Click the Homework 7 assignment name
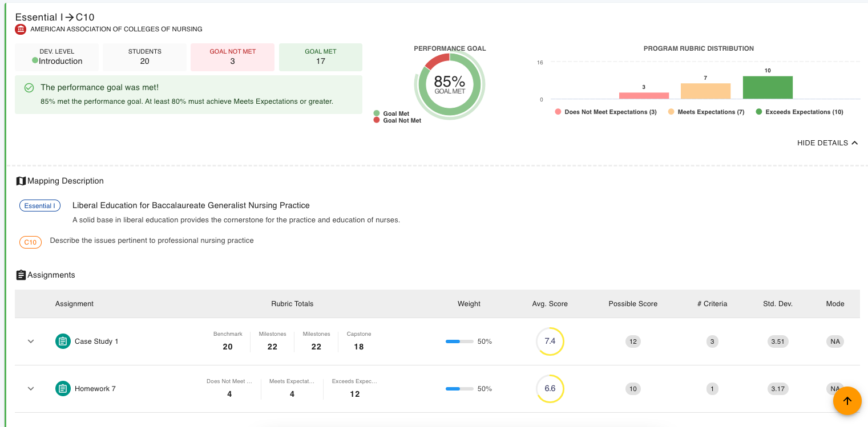This screenshot has height=427, width=868. point(95,389)
